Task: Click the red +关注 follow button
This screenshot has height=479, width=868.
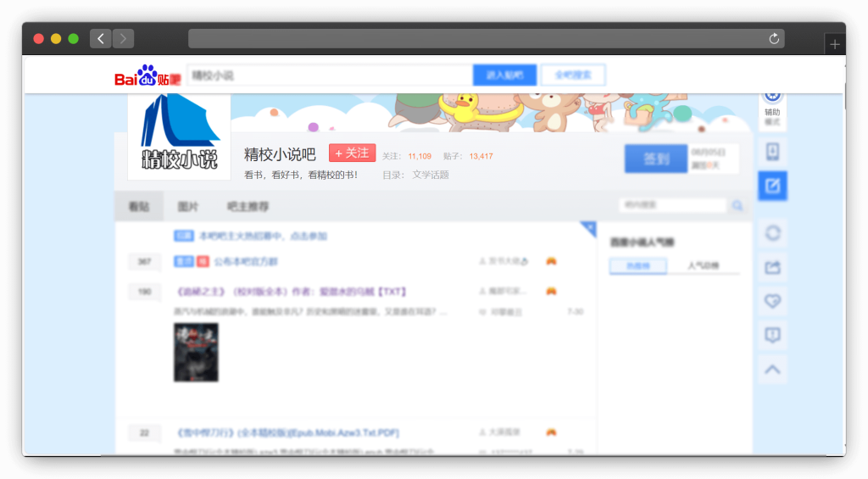Action: pyautogui.click(x=352, y=153)
